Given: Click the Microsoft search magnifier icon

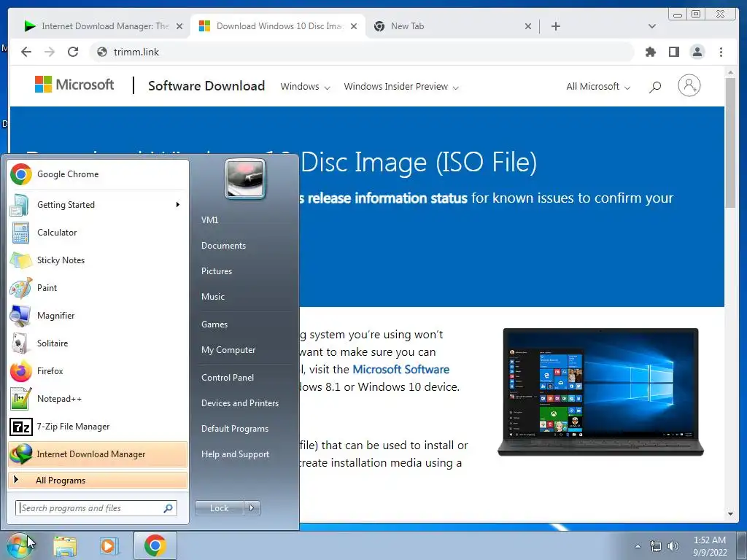Looking at the screenshot, I should point(655,87).
